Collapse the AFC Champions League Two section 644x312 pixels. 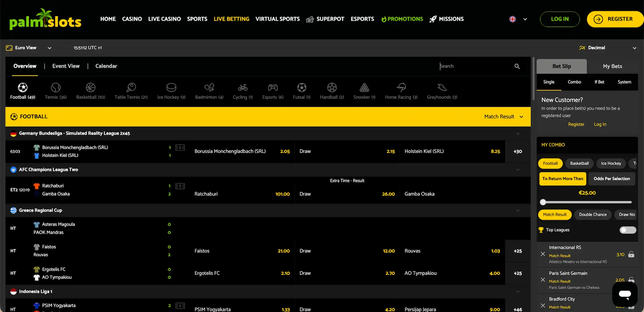pyautogui.click(x=518, y=170)
